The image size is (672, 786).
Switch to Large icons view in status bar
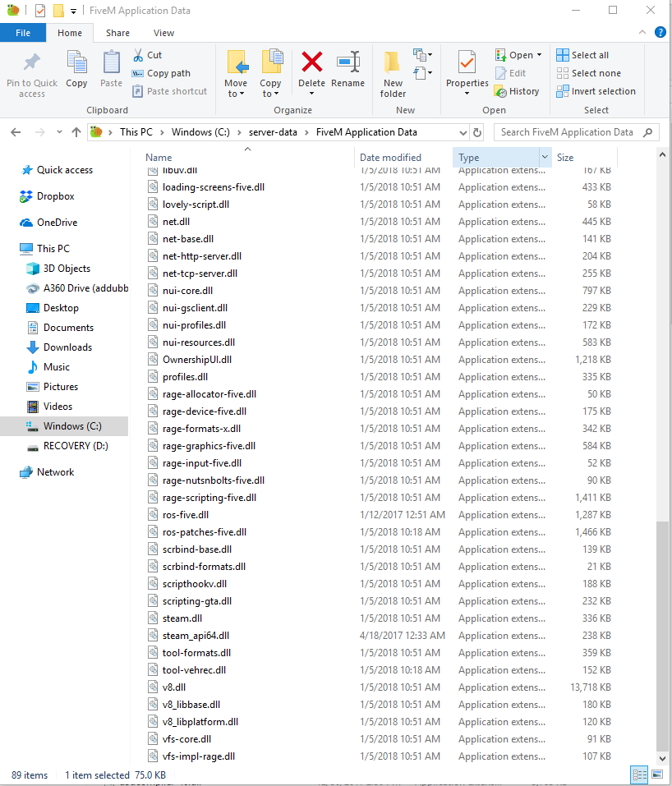657,775
